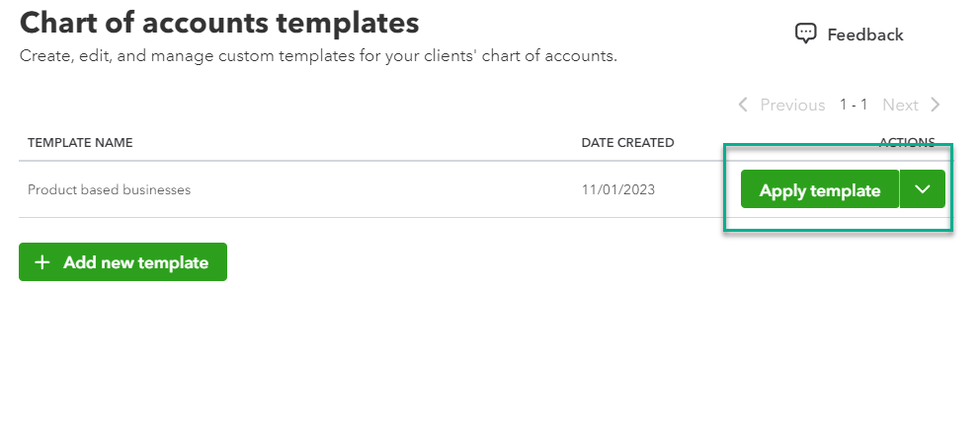Select the Product based businesses template name
This screenshot has width=980, height=432.
click(x=109, y=190)
